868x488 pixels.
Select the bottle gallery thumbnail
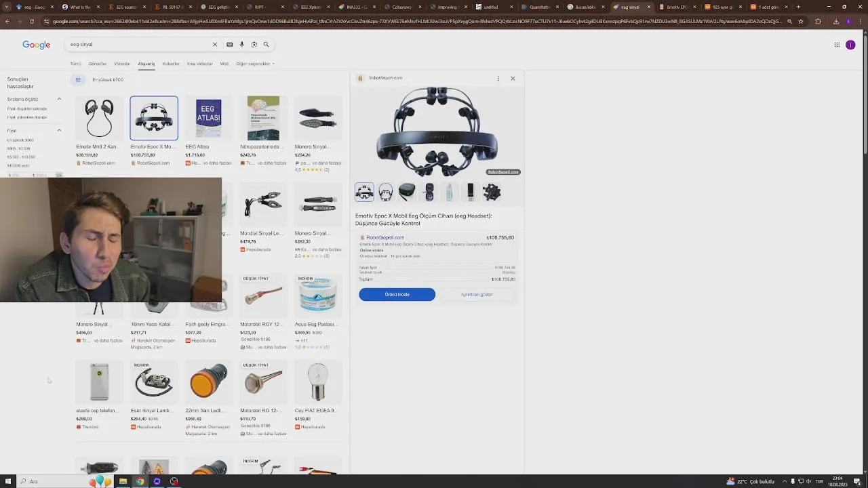point(449,192)
